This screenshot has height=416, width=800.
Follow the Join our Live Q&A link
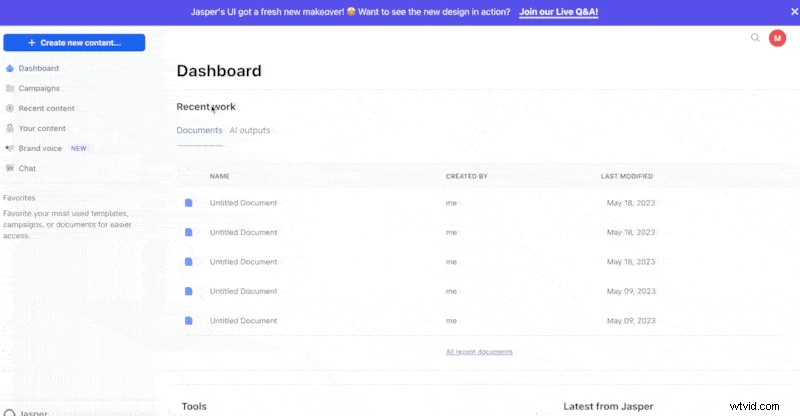[x=559, y=12]
